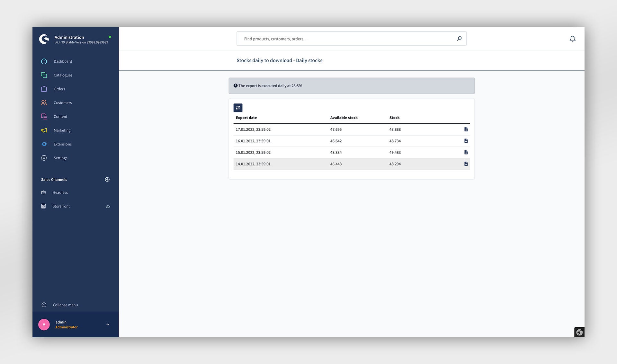
Task: Click the export executed daily notice
Action: point(352,86)
